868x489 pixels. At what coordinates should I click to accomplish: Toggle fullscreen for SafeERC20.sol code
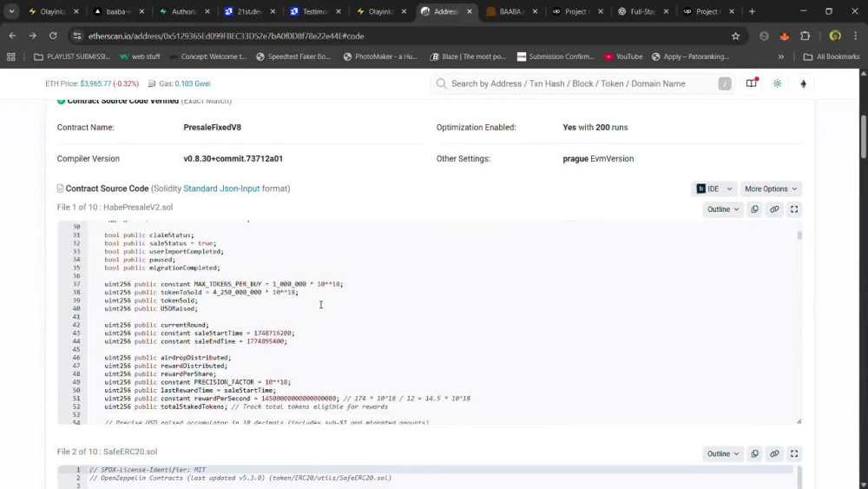tap(794, 453)
